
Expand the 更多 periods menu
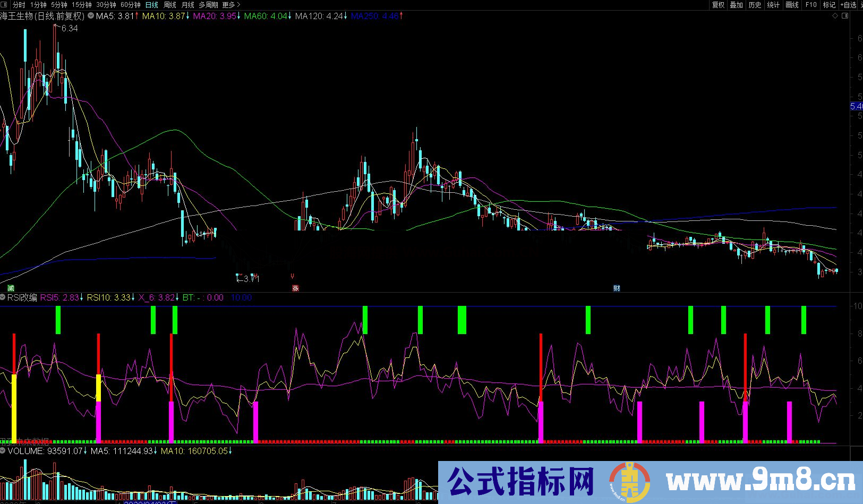(x=228, y=5)
